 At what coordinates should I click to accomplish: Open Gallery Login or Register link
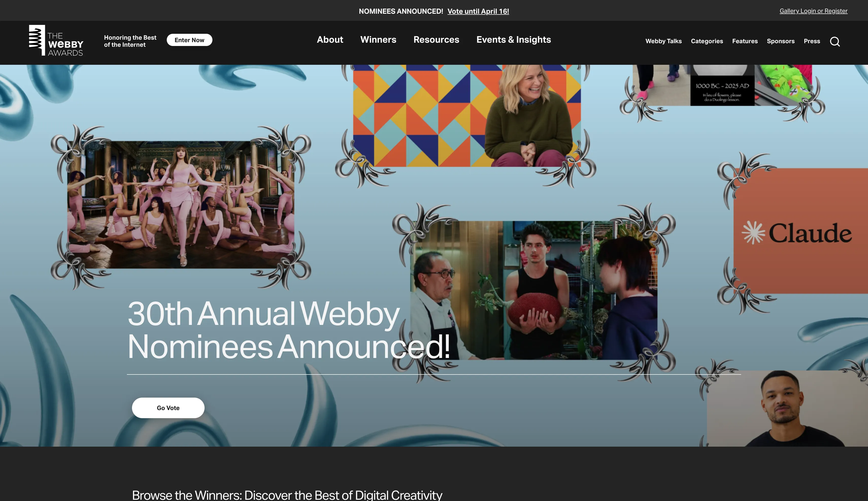pyautogui.click(x=813, y=11)
